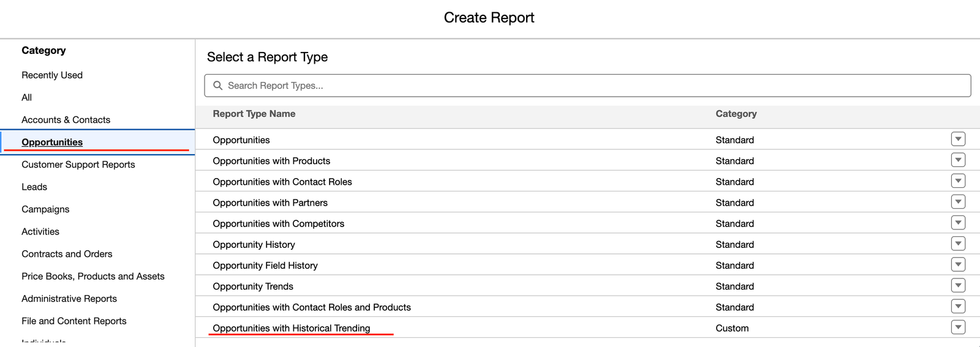This screenshot has width=980, height=347.
Task: Open Opportunity Trends row action menu
Action: [x=958, y=286]
